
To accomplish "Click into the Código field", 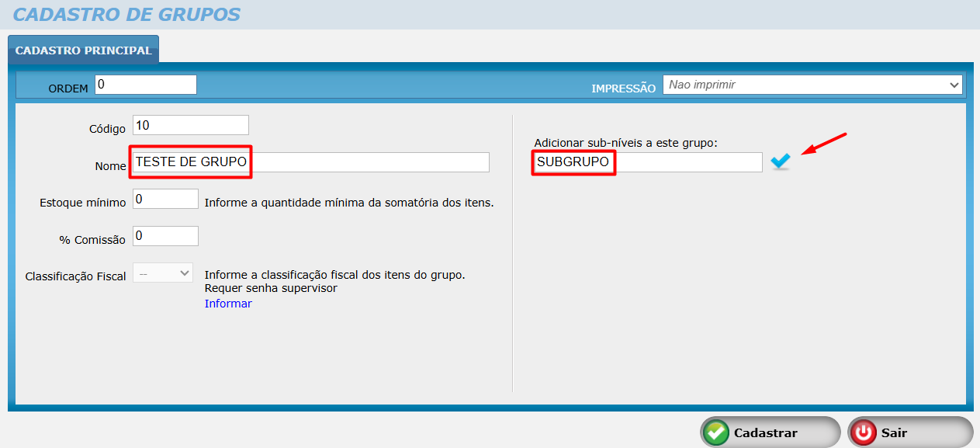I will (191, 125).
